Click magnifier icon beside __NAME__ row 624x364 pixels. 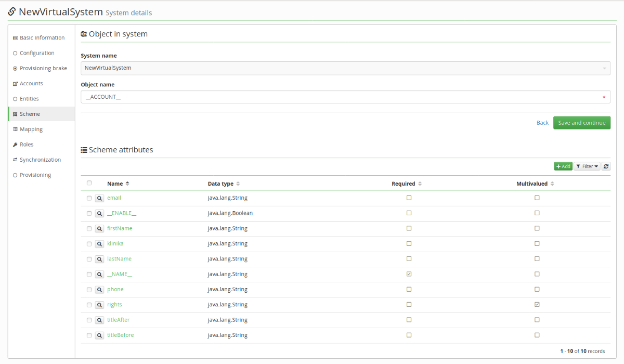point(99,274)
